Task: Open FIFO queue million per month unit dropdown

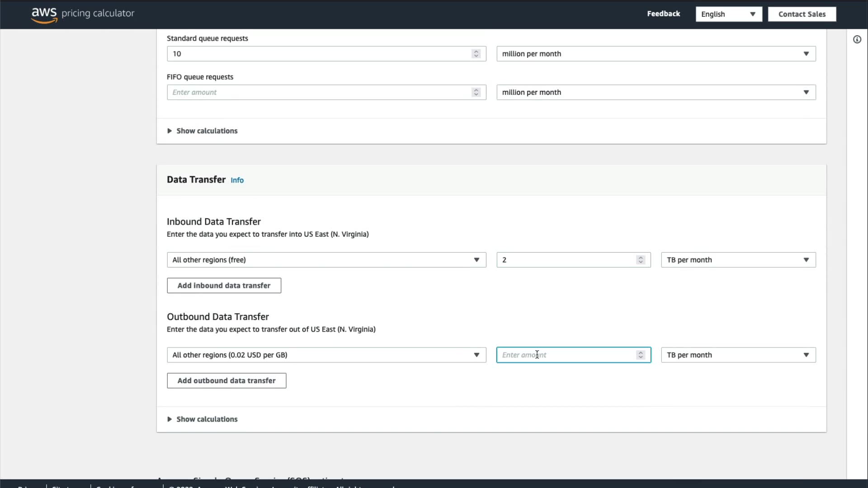Action: pyautogui.click(x=656, y=92)
